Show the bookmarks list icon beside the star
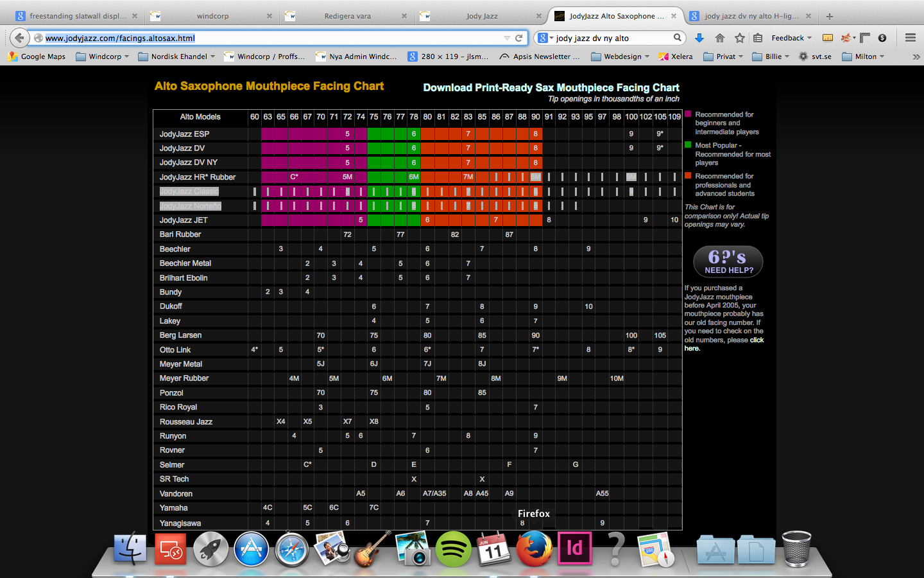The image size is (924, 578). (758, 38)
